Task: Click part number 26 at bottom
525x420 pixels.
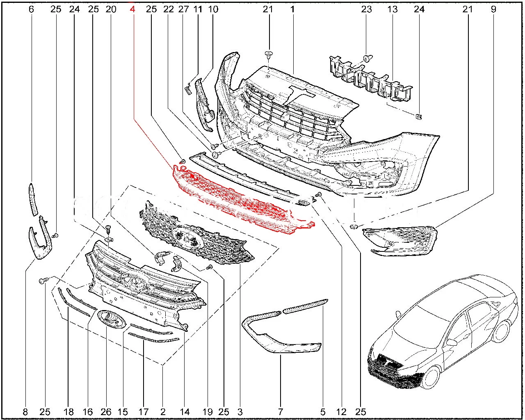Action: click(106, 412)
